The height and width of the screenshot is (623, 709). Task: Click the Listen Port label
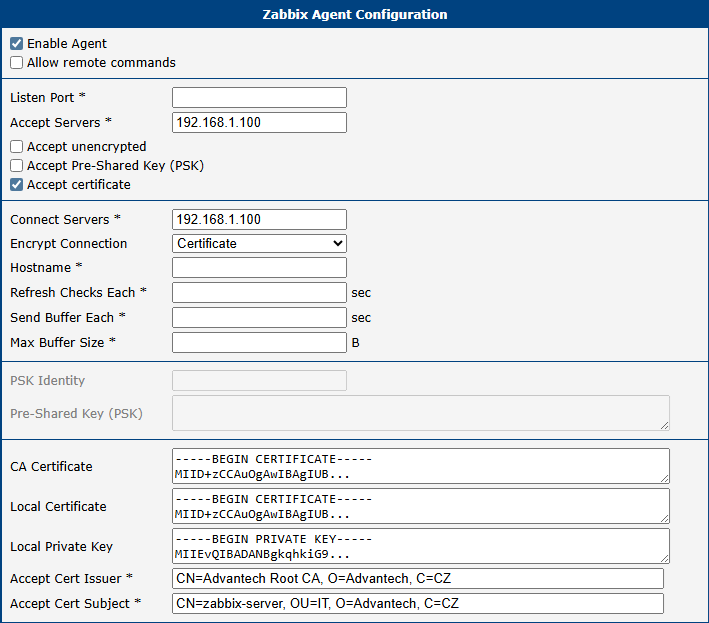coord(48,98)
